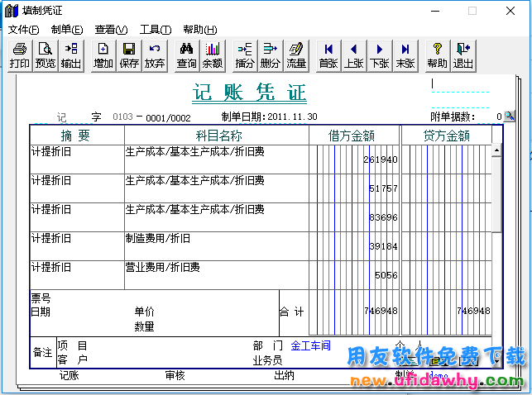Save the voucher using 保存
532x395 pixels.
[x=129, y=55]
